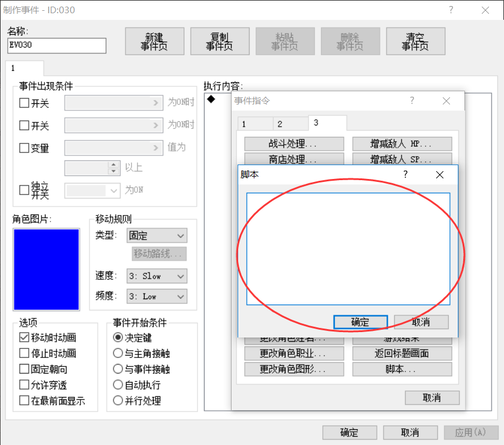Click the 脚本 command button
Screen dimensions: 504x445
point(402,369)
